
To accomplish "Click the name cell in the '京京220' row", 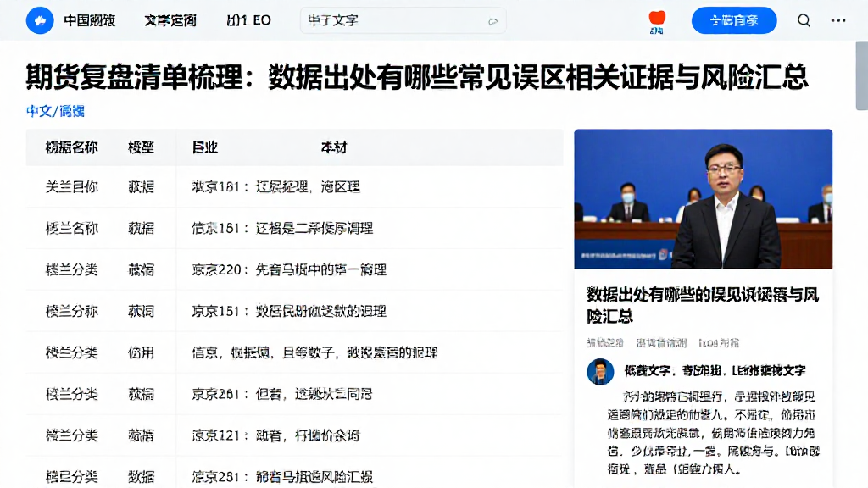I will coord(71,270).
